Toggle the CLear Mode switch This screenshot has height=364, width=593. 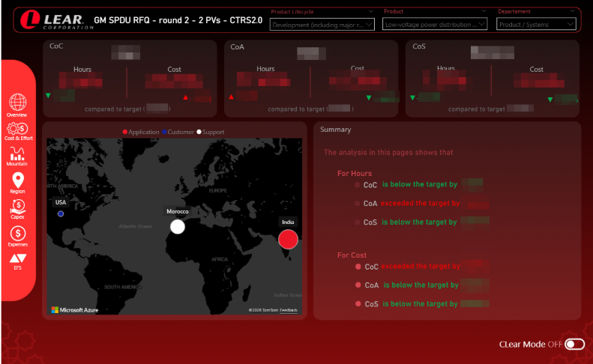click(574, 345)
